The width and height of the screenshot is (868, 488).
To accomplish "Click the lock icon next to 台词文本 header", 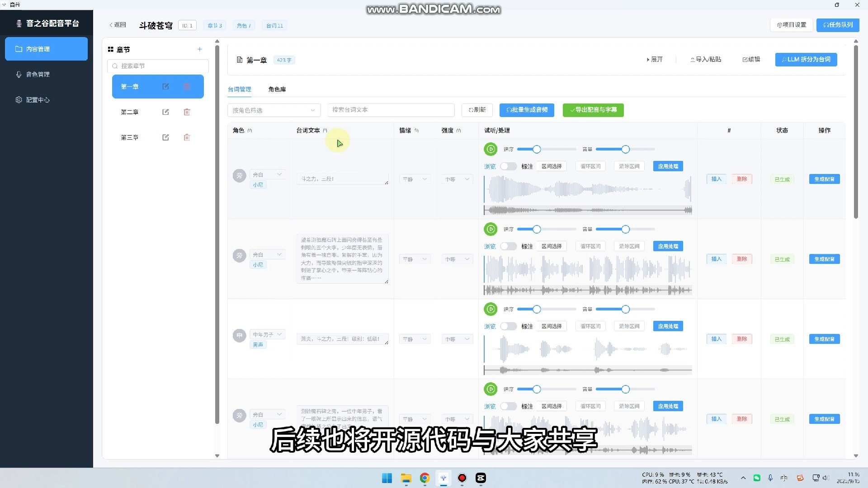I will [x=325, y=130].
